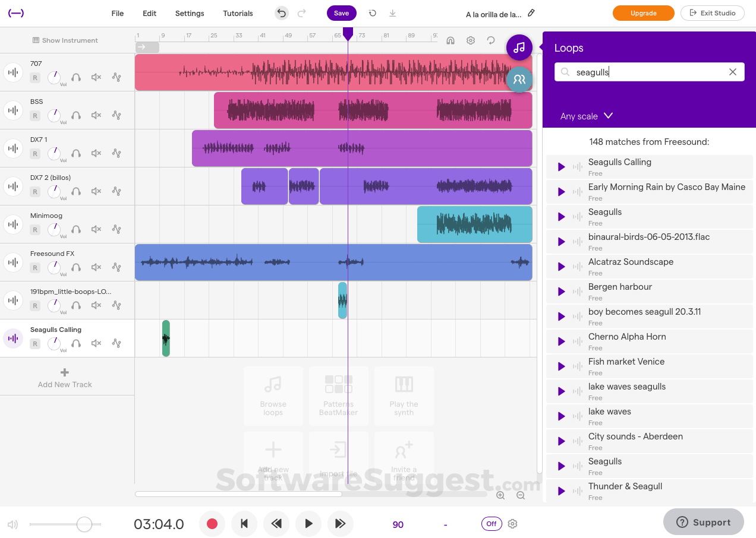Open the Tutorials menu

238,12
